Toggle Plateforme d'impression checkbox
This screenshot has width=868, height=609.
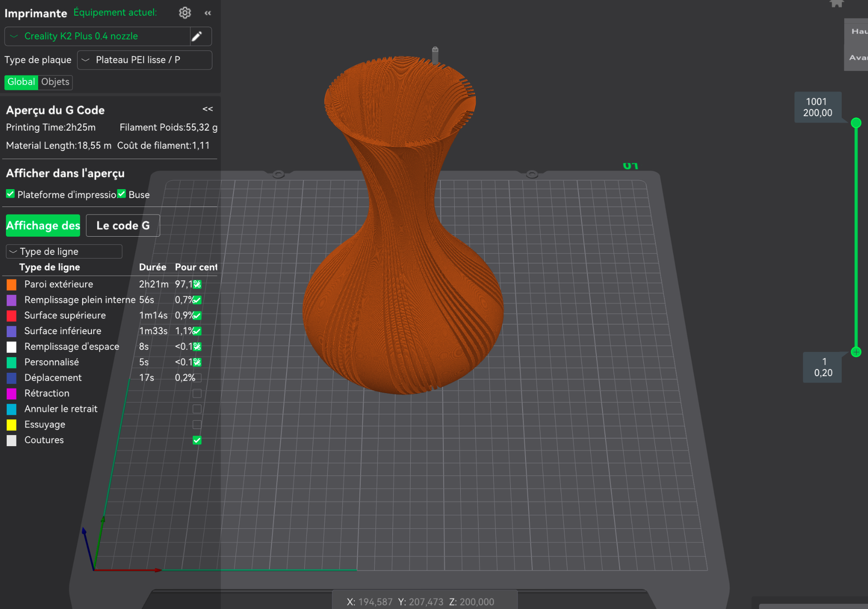10,194
